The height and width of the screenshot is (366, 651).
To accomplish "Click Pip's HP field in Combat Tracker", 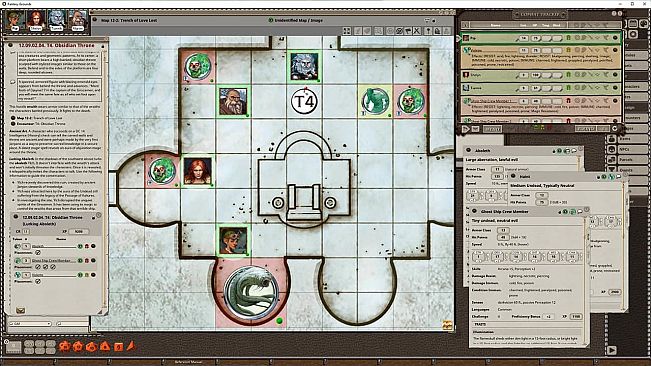I will tap(535, 38).
